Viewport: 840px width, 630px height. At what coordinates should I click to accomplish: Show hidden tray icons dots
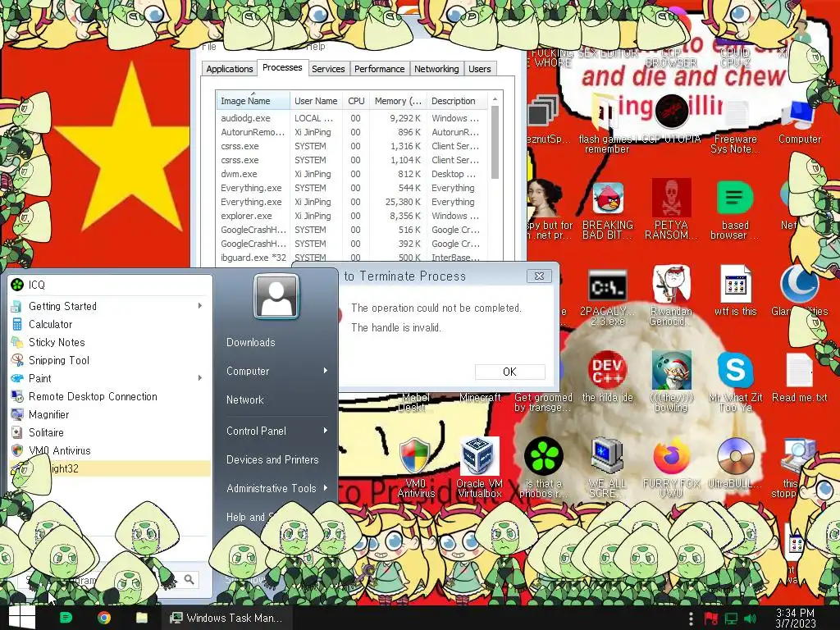[691, 619]
